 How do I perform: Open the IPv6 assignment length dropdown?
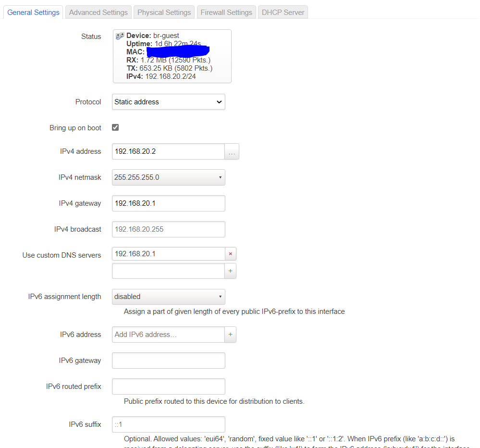[168, 297]
